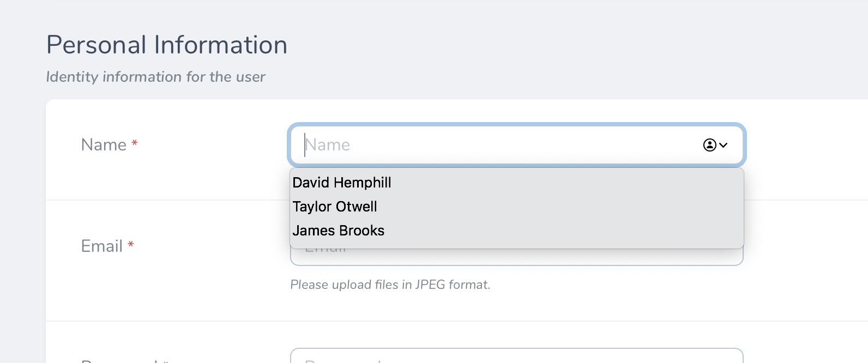Click the Personal Information heading

167,45
